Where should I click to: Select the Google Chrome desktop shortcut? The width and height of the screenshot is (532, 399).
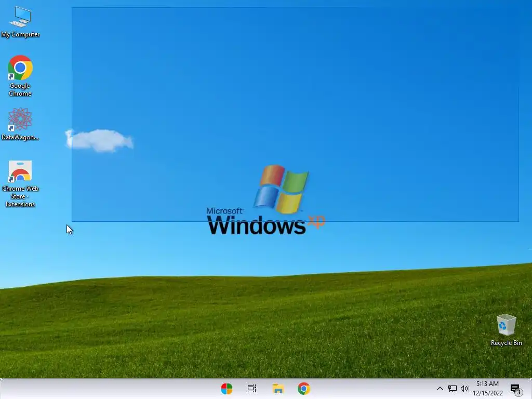[x=20, y=76]
